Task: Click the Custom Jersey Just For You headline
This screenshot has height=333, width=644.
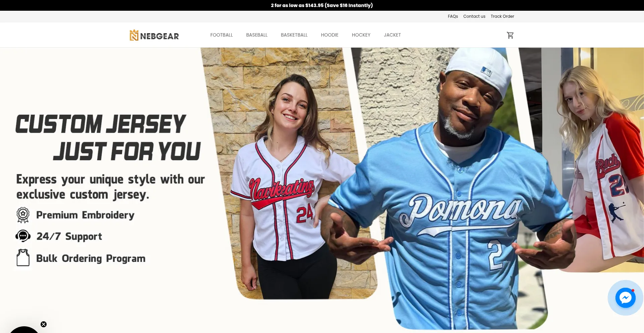Action: (108, 137)
